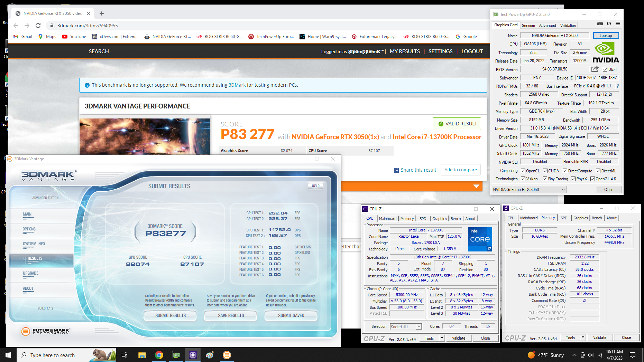This screenshot has height=362, width=644.
Task: Open the Gmail bookmark
Action: coord(22,37)
